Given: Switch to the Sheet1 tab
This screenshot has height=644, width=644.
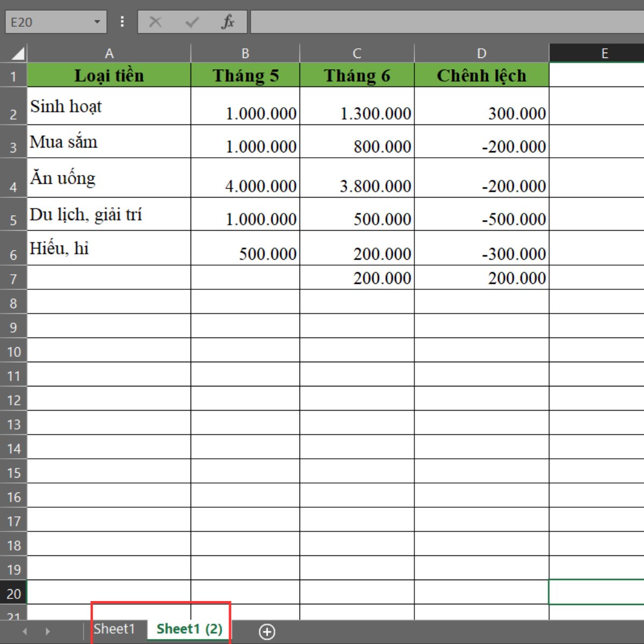Looking at the screenshot, I should (x=114, y=629).
